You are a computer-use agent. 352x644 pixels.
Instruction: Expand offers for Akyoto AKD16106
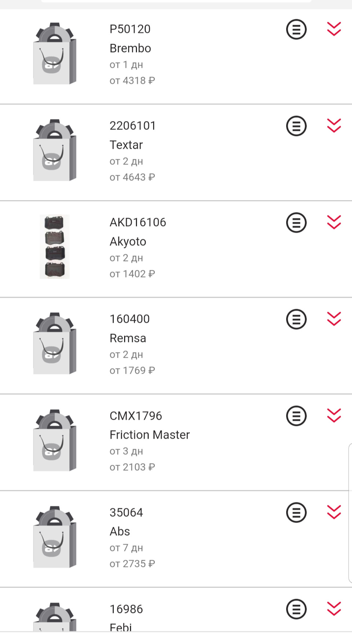tap(334, 222)
